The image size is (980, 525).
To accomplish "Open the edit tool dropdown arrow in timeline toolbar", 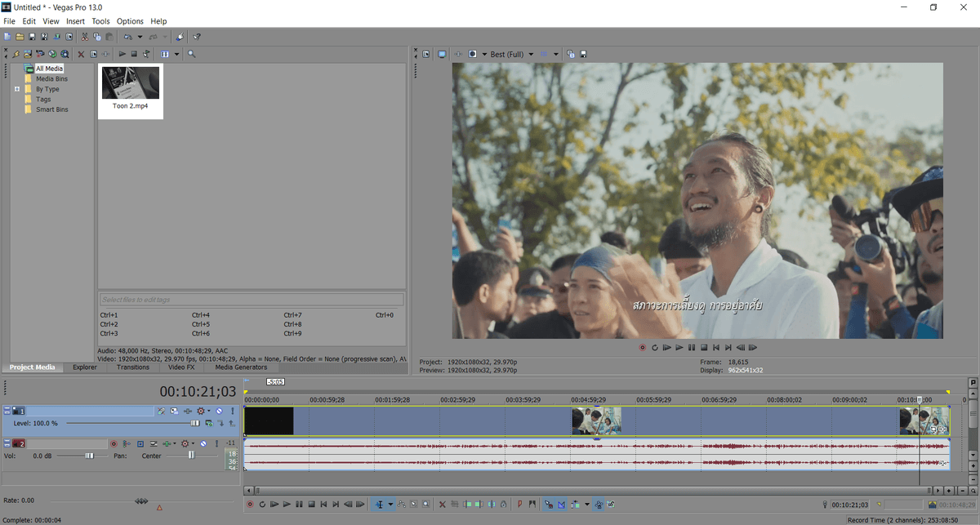I will [x=390, y=505].
